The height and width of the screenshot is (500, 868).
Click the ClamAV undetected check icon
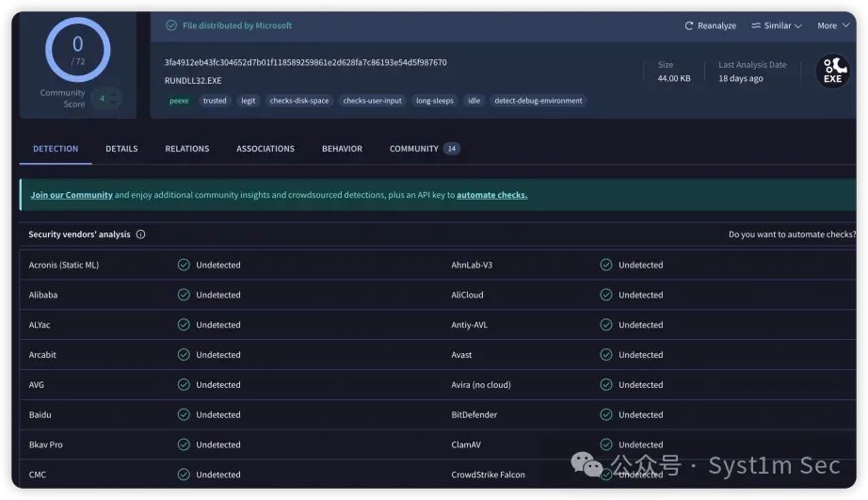pyautogui.click(x=606, y=444)
